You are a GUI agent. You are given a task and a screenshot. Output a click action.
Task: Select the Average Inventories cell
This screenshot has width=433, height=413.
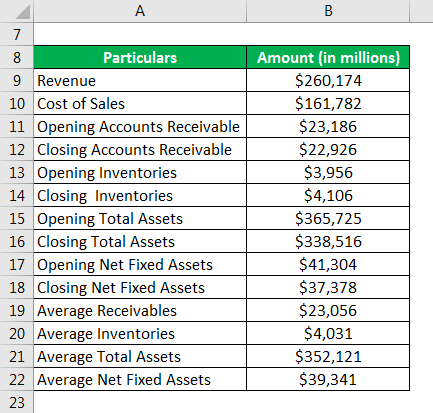click(140, 333)
